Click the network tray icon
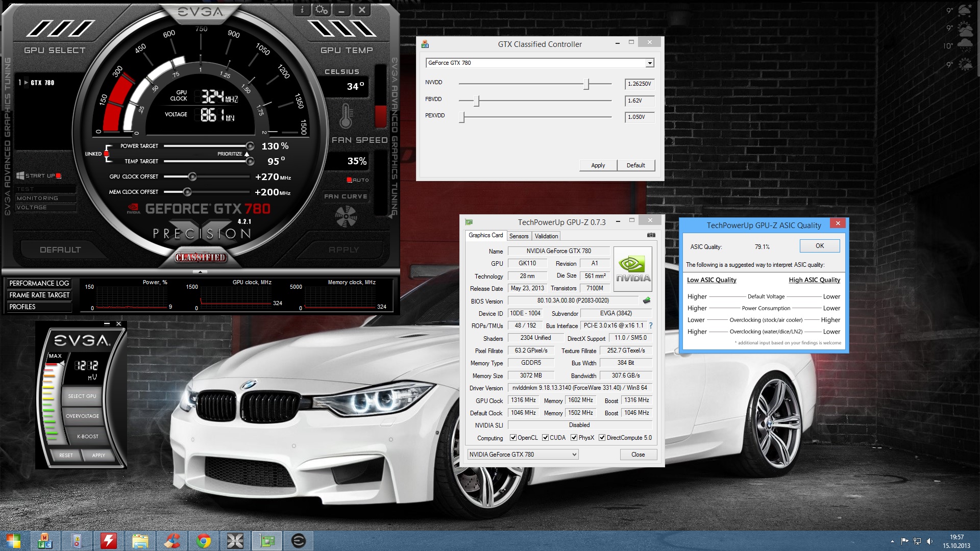980x551 pixels. pos(917,541)
